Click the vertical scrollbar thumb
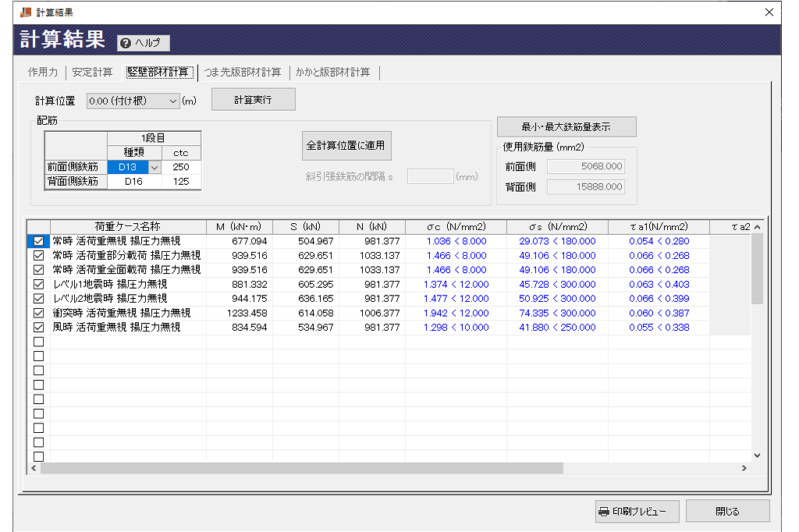The height and width of the screenshot is (532, 799). tap(757, 268)
